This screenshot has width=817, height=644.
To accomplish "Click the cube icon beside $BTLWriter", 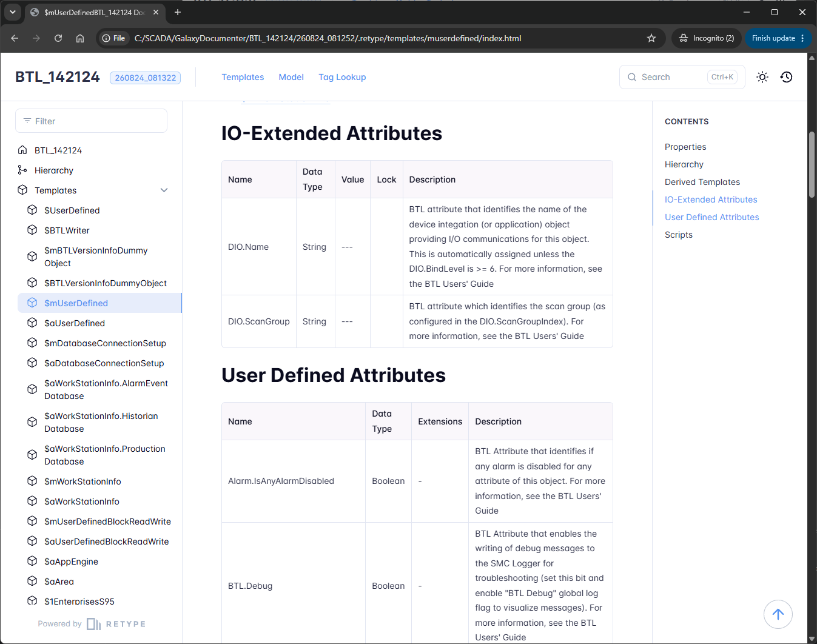I will coord(32,230).
